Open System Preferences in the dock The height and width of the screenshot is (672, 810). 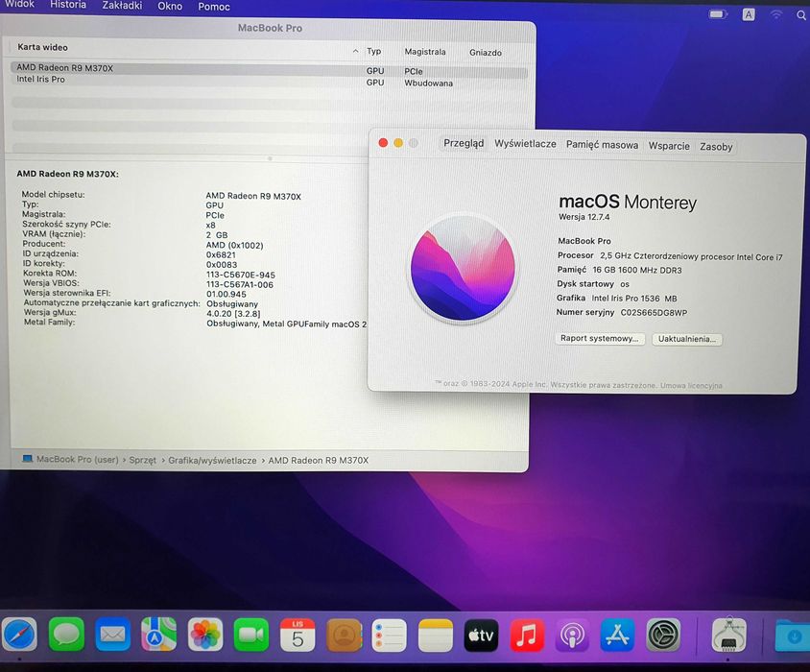(663, 636)
